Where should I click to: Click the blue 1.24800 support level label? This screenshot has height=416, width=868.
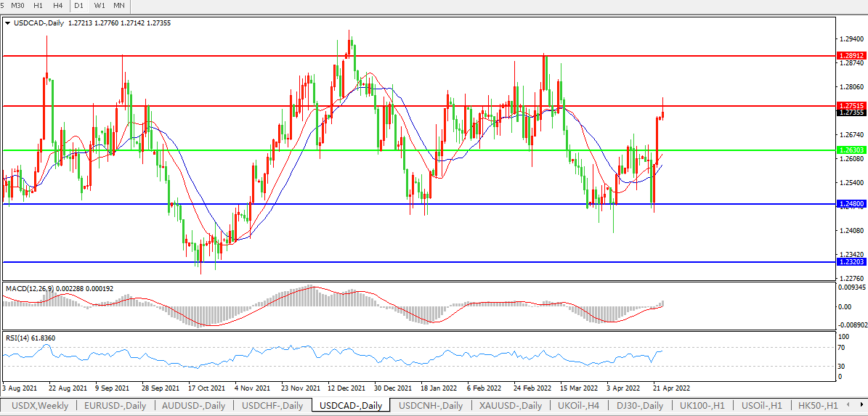pos(851,204)
